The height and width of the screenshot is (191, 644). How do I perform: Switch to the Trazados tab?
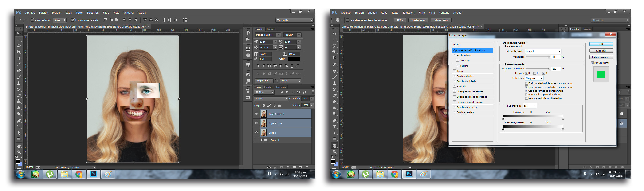281,87
